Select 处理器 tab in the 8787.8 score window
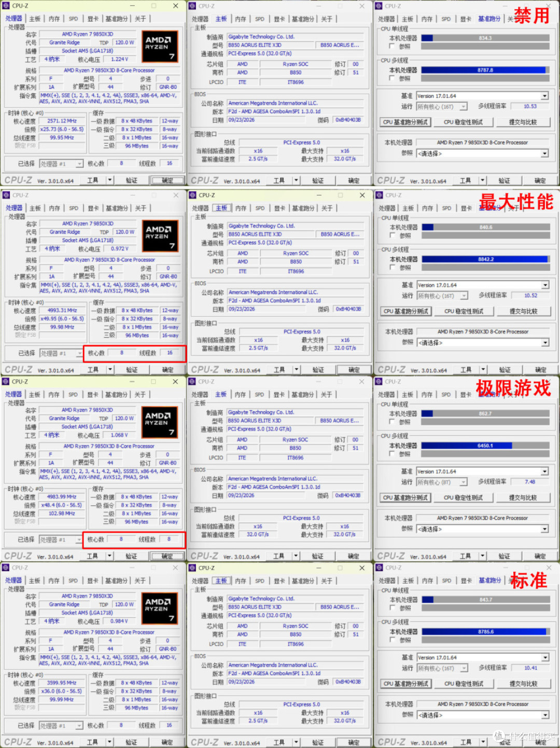560x748 pixels. 386,19
